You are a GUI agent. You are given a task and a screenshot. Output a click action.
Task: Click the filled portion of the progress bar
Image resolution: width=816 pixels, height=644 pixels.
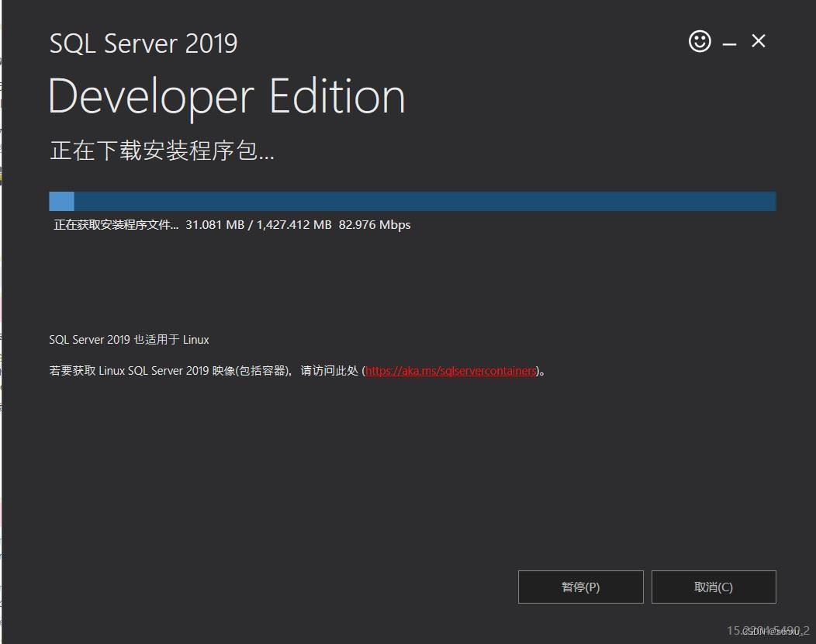coord(61,202)
